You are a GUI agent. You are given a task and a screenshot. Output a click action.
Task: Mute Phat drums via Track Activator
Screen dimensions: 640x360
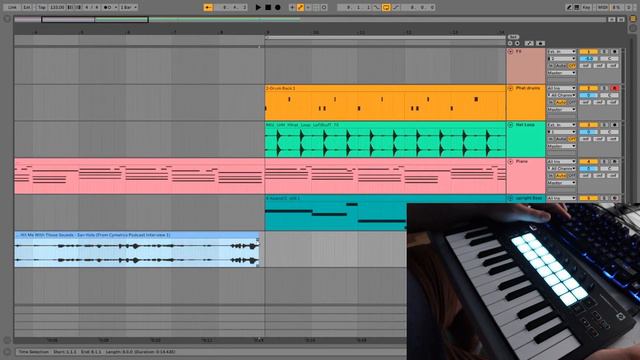pyautogui.click(x=588, y=88)
